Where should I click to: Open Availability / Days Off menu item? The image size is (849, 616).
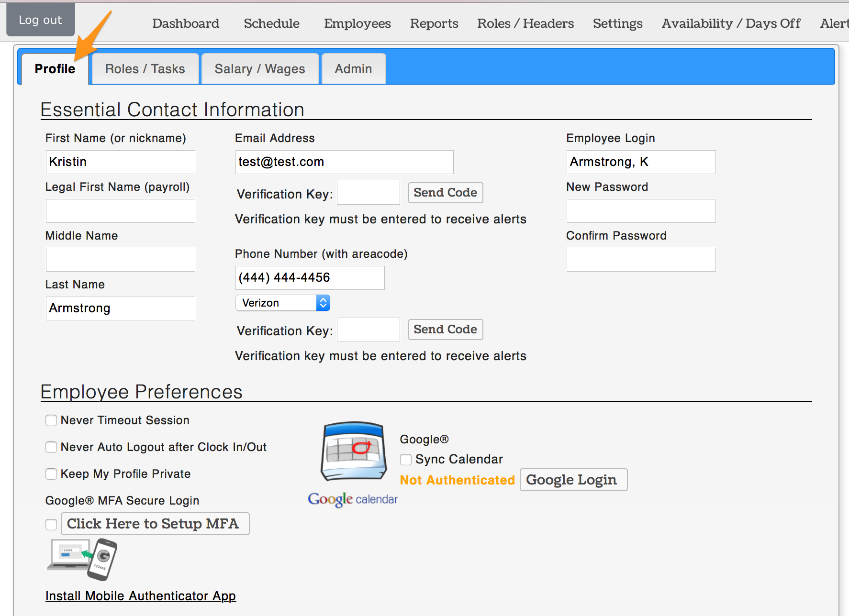point(731,23)
